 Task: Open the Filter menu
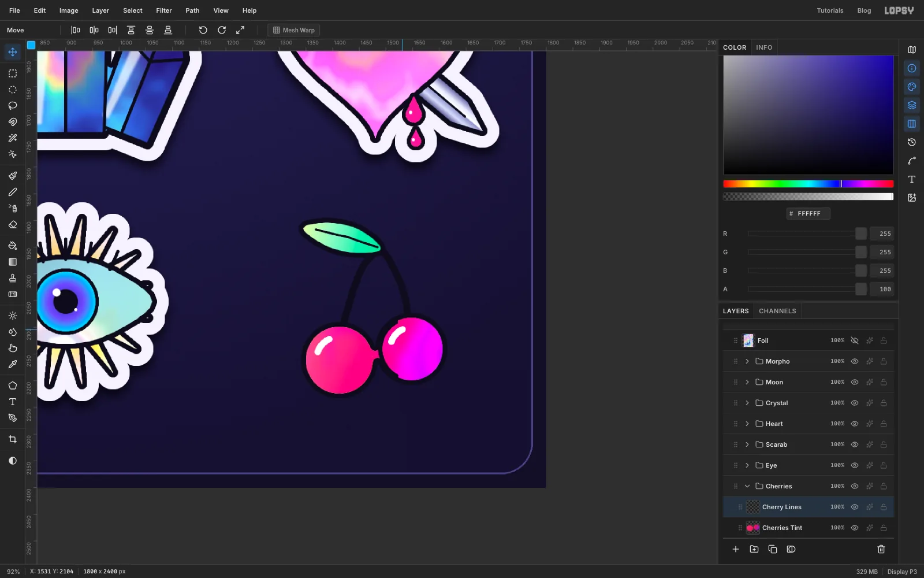pos(164,10)
